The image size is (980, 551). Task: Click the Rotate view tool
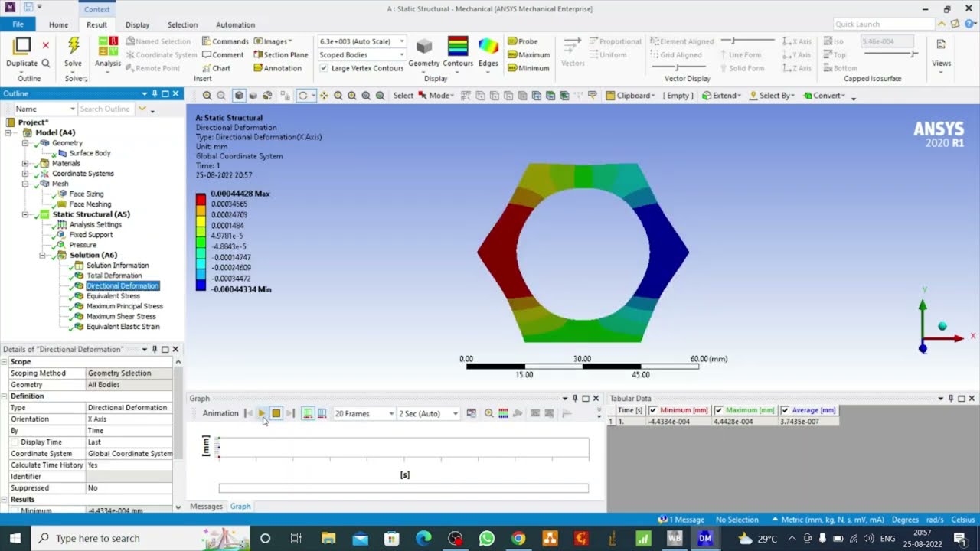tap(303, 96)
